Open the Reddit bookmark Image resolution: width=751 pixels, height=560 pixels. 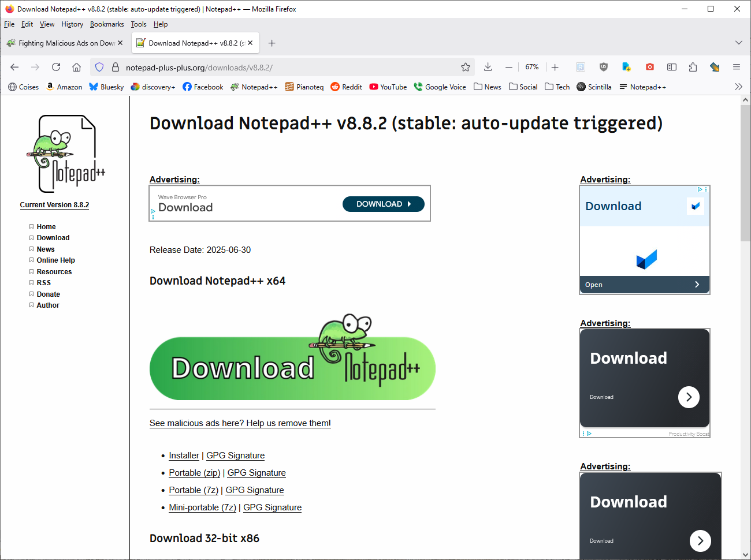(x=347, y=87)
